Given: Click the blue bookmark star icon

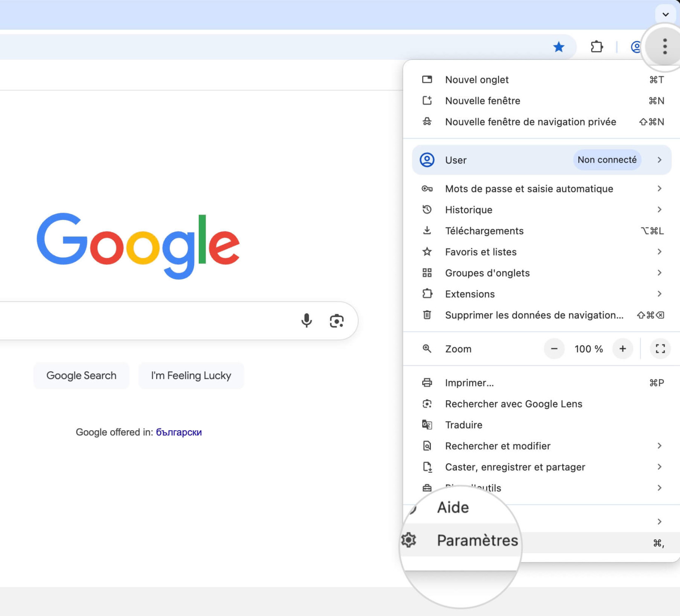Looking at the screenshot, I should 559,47.
